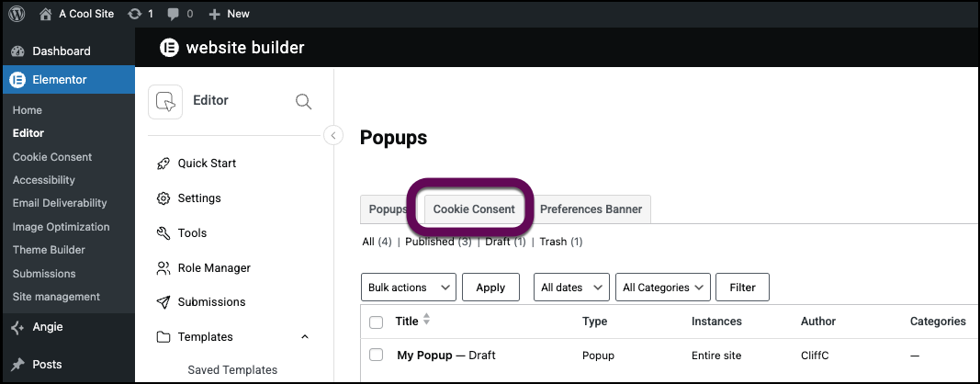Click the WordPress logo icon
Viewport: 980px width, 384px height.
click(x=17, y=13)
